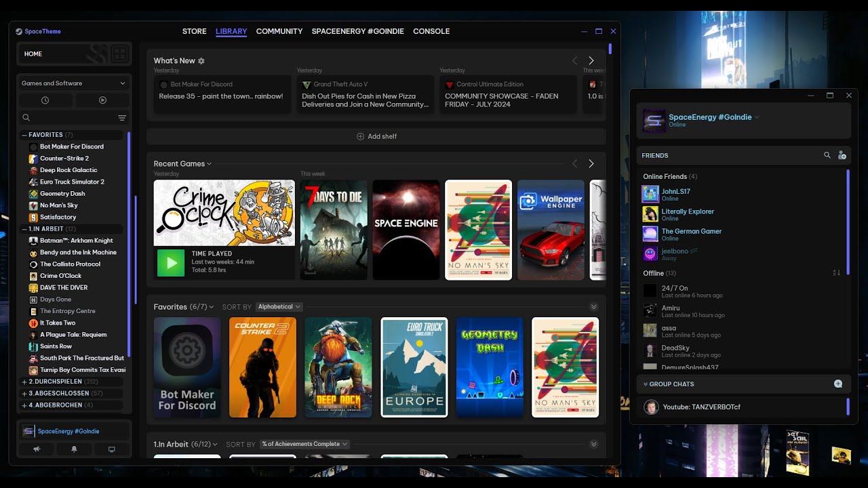The image size is (868, 488).
Task: Show previous Recent Games arrow
Action: 575,163
